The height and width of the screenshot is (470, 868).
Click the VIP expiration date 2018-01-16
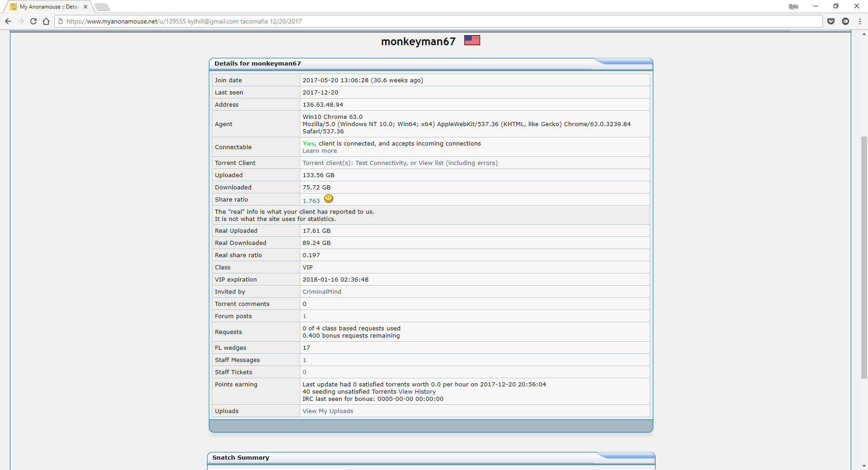point(335,280)
